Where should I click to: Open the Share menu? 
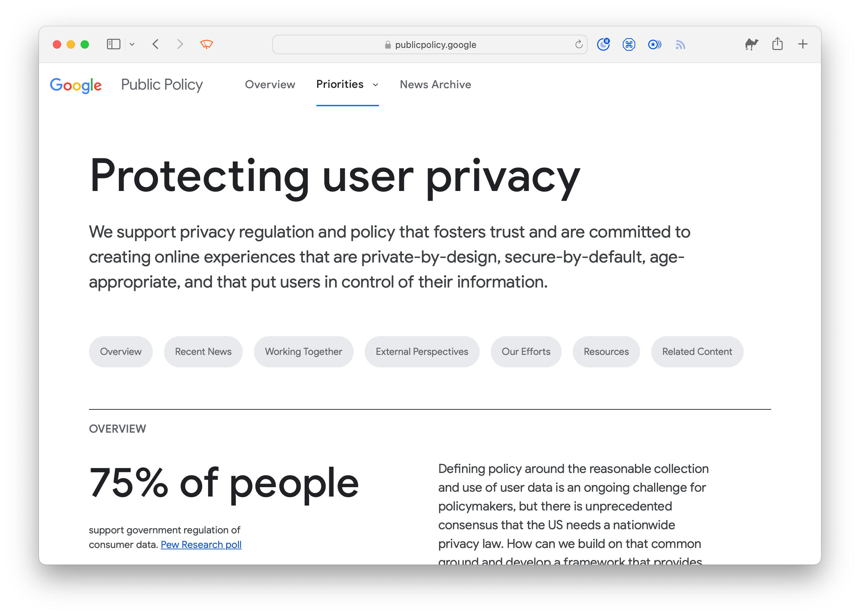(x=777, y=44)
